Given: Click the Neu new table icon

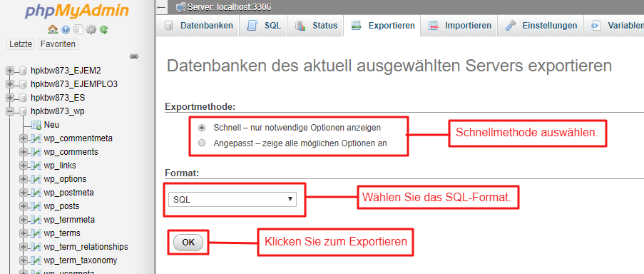Looking at the screenshot, I should click(x=36, y=125).
